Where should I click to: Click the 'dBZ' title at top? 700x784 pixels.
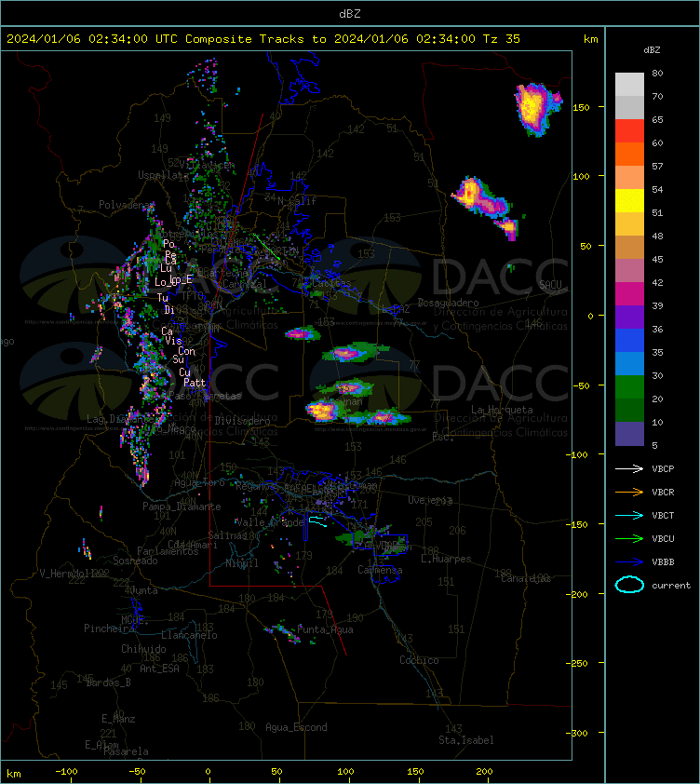click(x=349, y=14)
